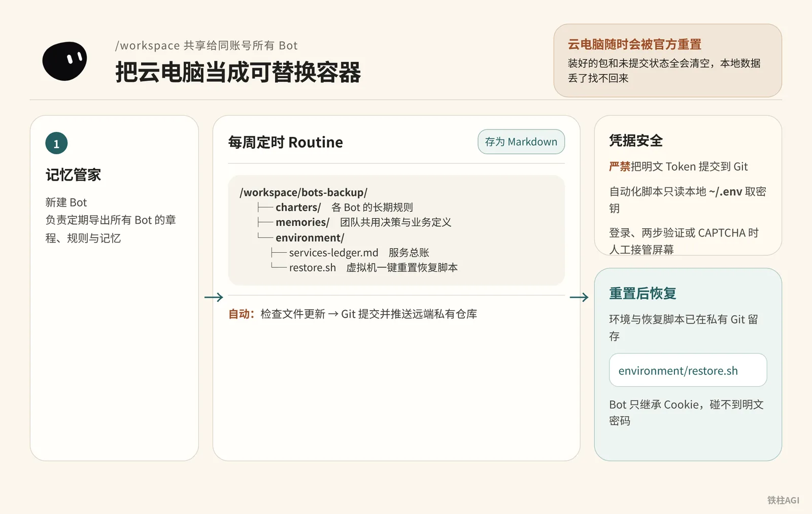The image size is (812, 514).
Task: Select the environment/restore.sh path field
Action: click(688, 370)
